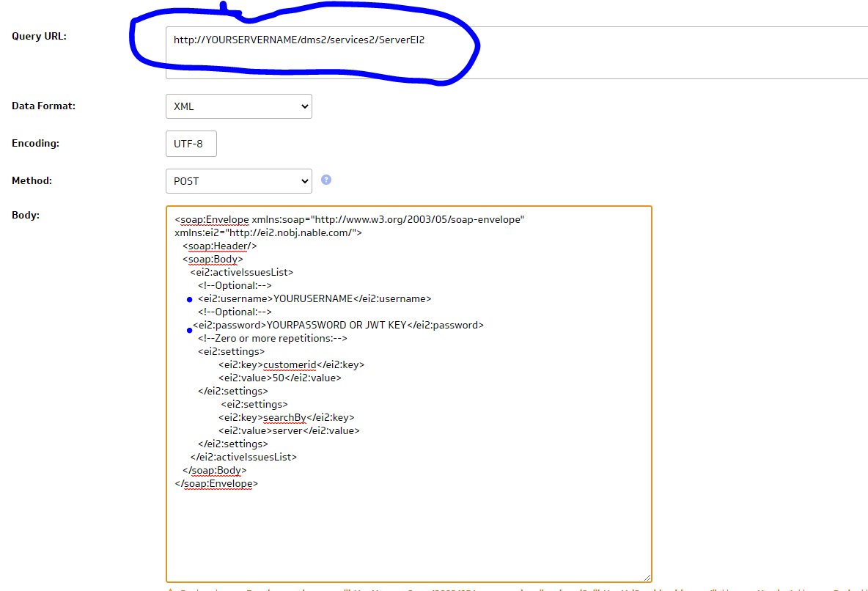Click the YOURUSERNAME line in the body
The width and height of the screenshot is (868, 591).
315,299
